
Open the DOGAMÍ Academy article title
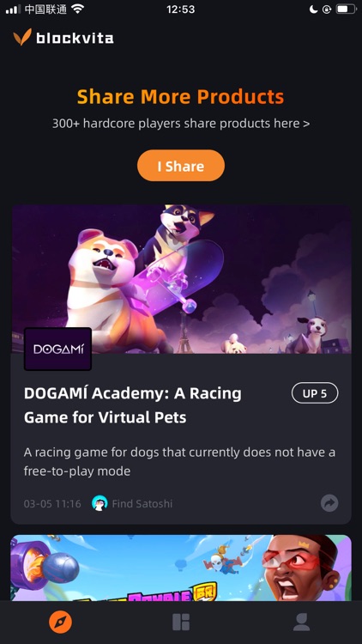click(x=133, y=405)
